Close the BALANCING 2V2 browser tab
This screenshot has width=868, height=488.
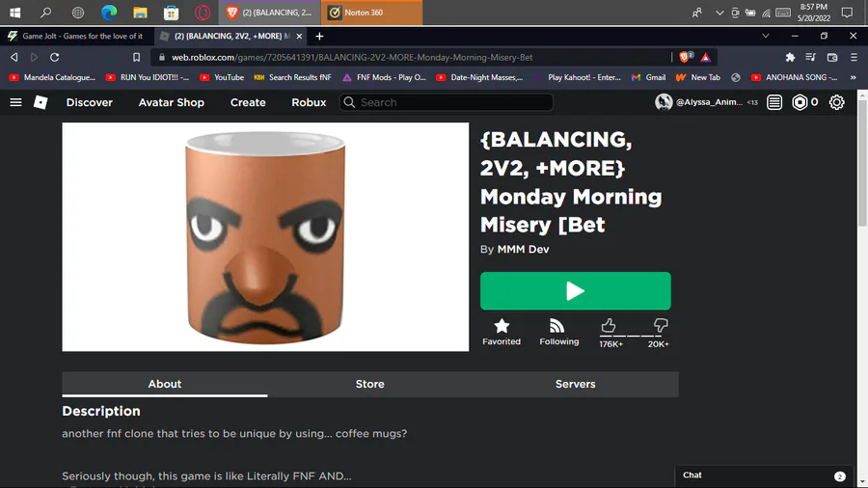[300, 36]
